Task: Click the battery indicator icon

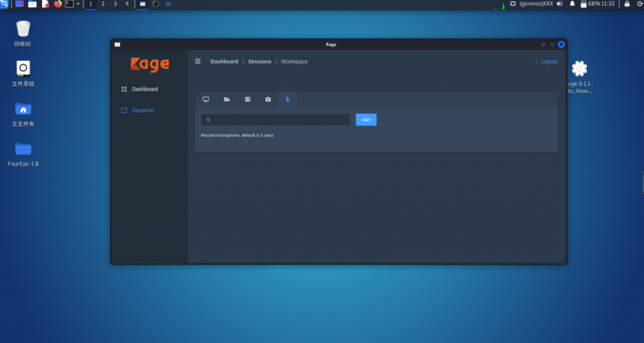Action: (584, 4)
